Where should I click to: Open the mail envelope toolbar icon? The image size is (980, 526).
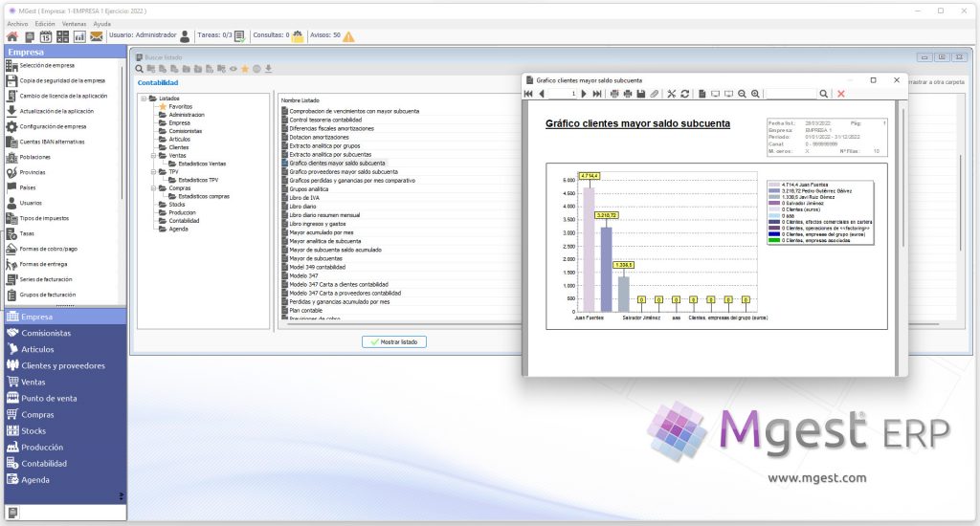[x=97, y=37]
